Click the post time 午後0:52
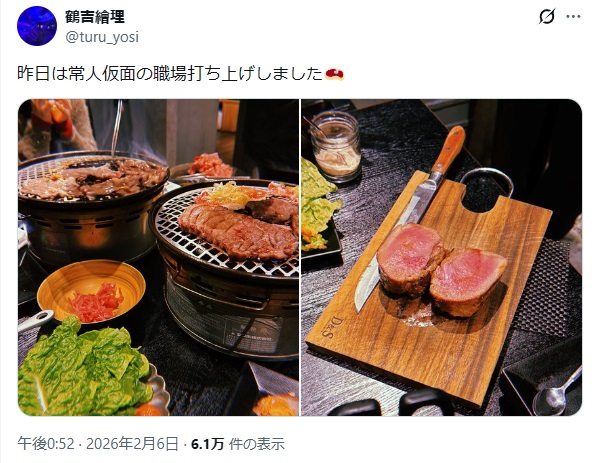The image size is (598, 463). pyautogui.click(x=46, y=444)
